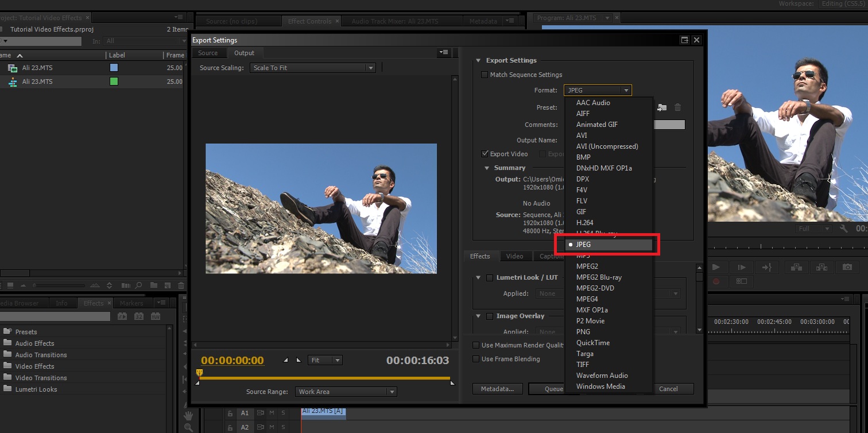868x433 pixels.
Task: Click Set Out Point triangle in export preview
Action: [x=298, y=360]
